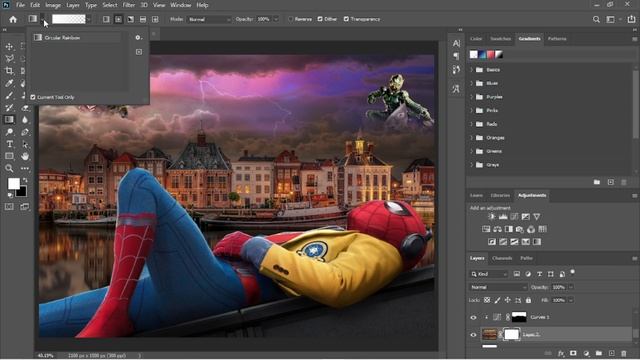Image resolution: width=640 pixels, height=360 pixels.
Task: Select the Eyedropper tool
Action: [x=9, y=83]
